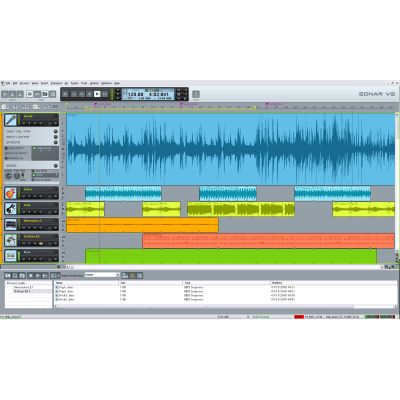Click the piano keys icon on bottom track
The image size is (400, 400).
[x=11, y=256]
